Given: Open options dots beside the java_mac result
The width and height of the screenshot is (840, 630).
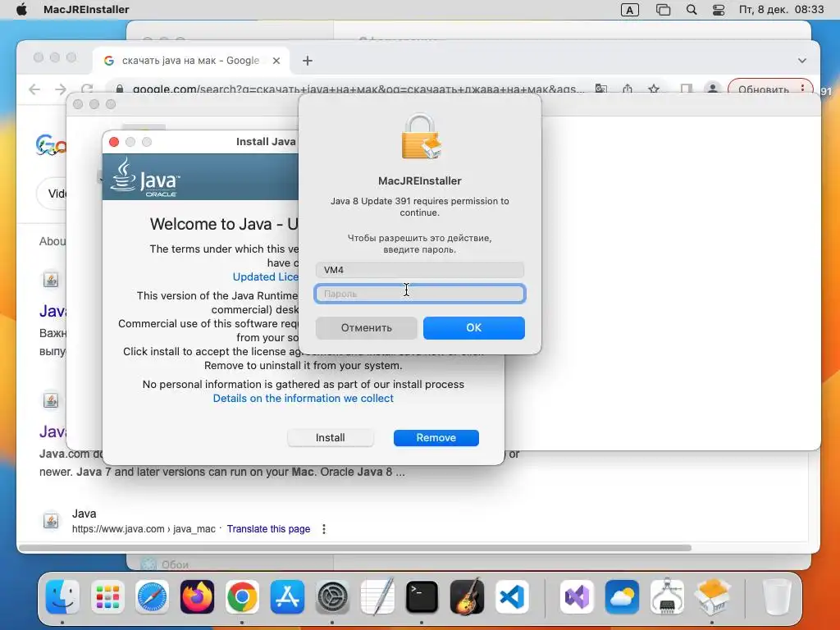Looking at the screenshot, I should pyautogui.click(x=324, y=529).
